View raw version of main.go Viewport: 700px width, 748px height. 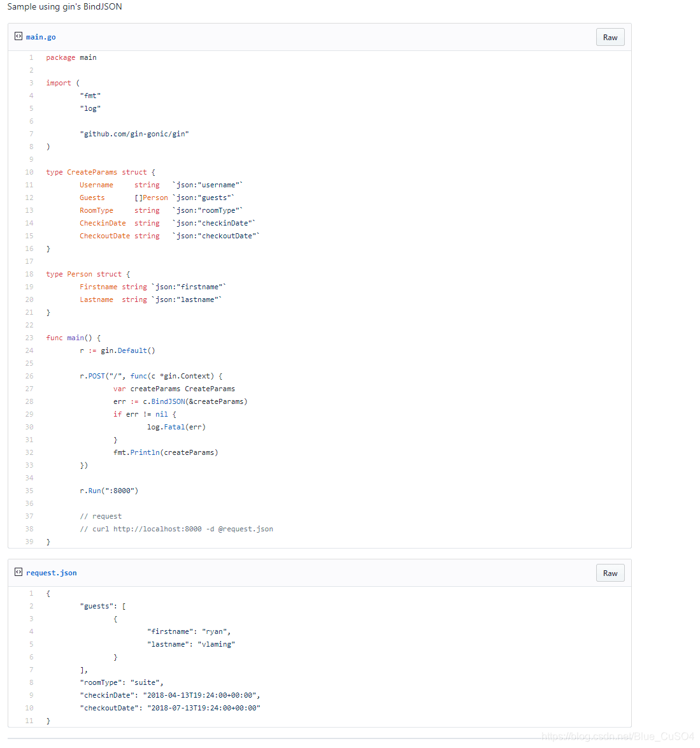pos(610,37)
